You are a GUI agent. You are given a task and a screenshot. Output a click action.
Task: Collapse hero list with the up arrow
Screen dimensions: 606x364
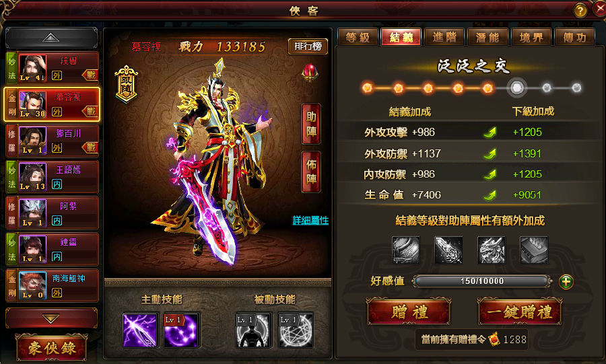(51, 38)
